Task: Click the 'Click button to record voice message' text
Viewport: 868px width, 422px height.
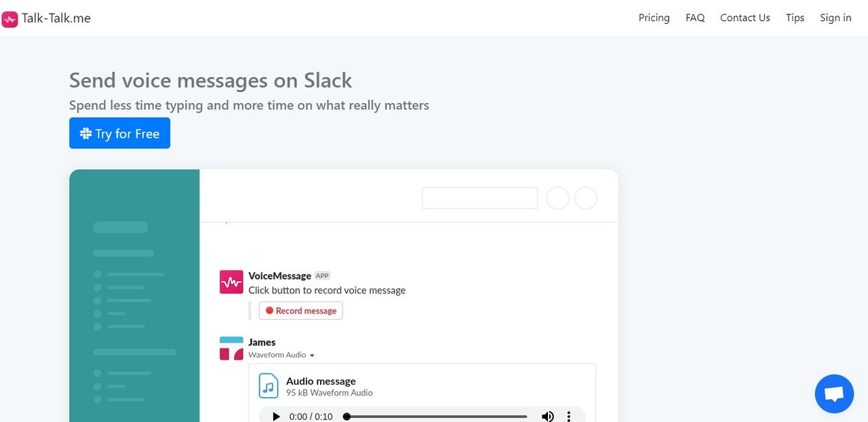Action: tap(327, 290)
